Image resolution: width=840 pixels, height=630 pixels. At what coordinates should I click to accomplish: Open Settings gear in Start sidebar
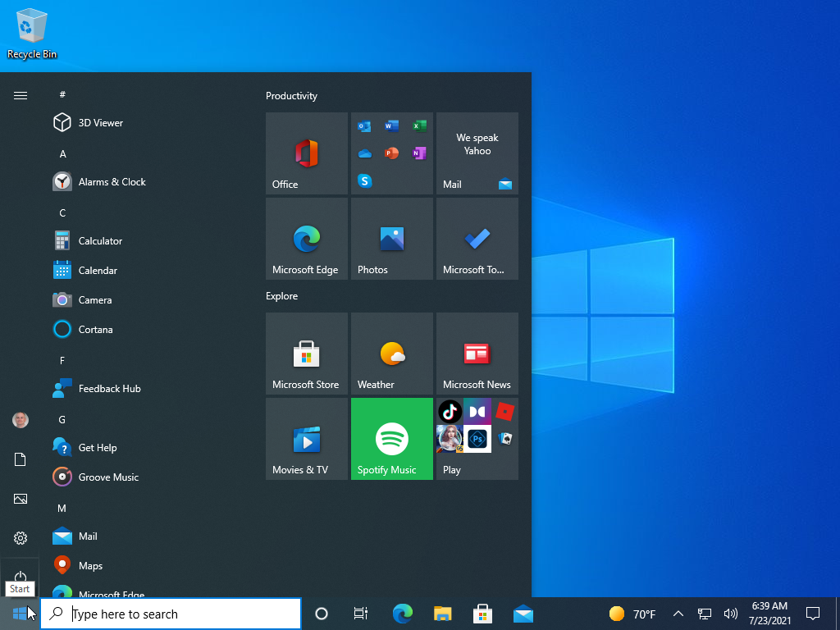coord(21,538)
